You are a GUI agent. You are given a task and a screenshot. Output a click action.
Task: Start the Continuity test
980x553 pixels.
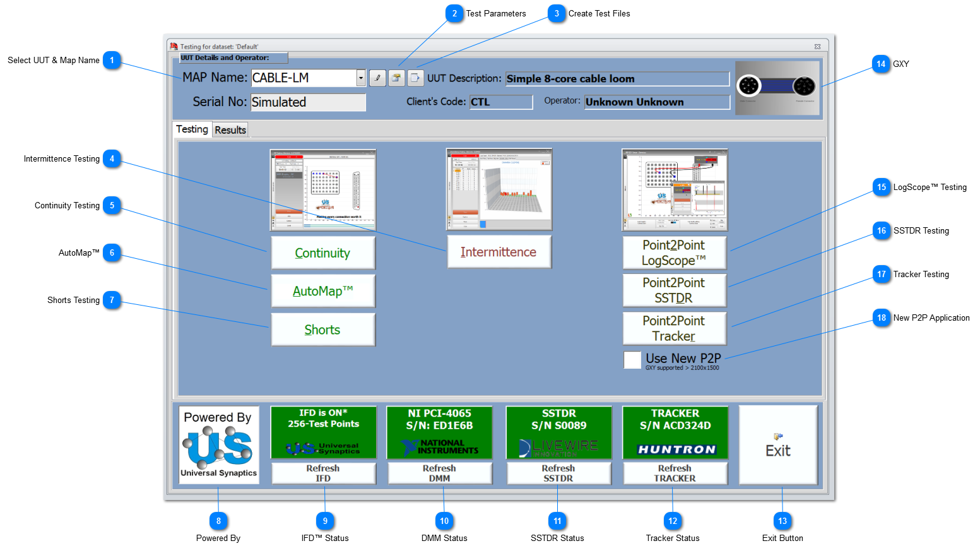[323, 253]
